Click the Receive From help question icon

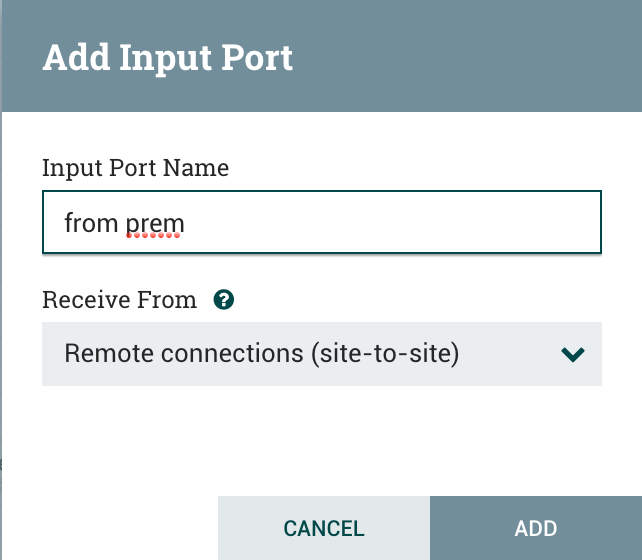point(224,300)
